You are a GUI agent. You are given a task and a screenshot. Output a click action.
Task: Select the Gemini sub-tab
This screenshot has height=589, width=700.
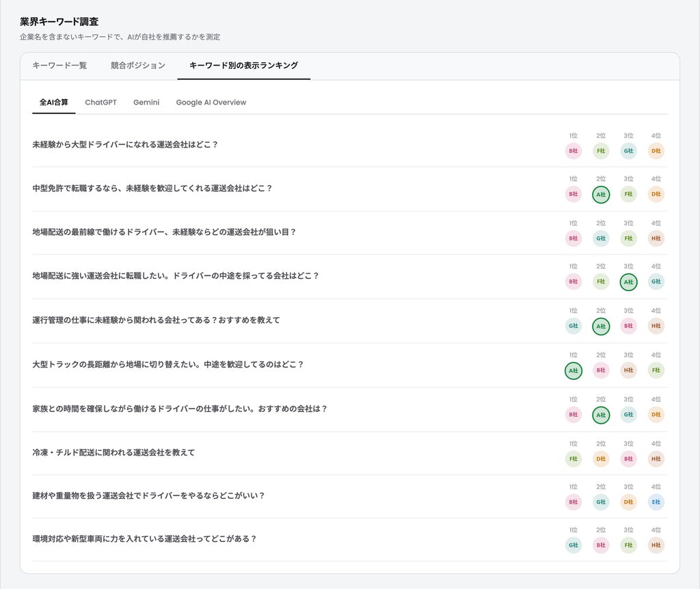tap(146, 102)
